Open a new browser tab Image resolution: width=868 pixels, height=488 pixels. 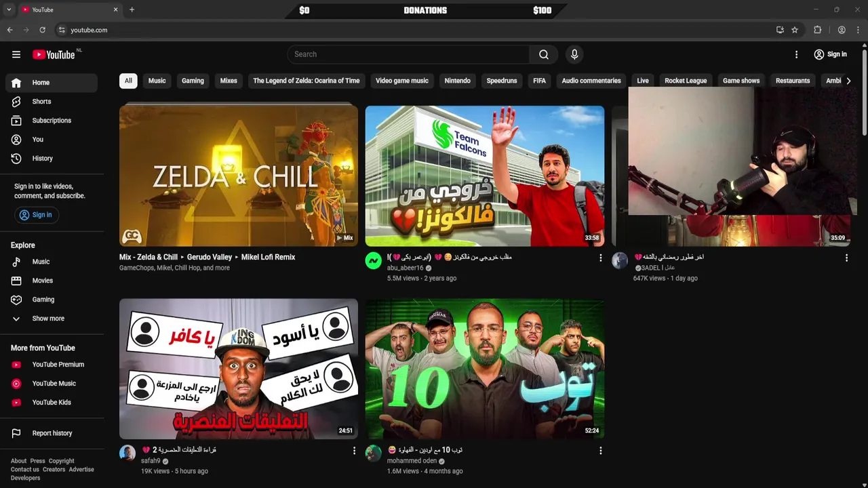pos(132,9)
